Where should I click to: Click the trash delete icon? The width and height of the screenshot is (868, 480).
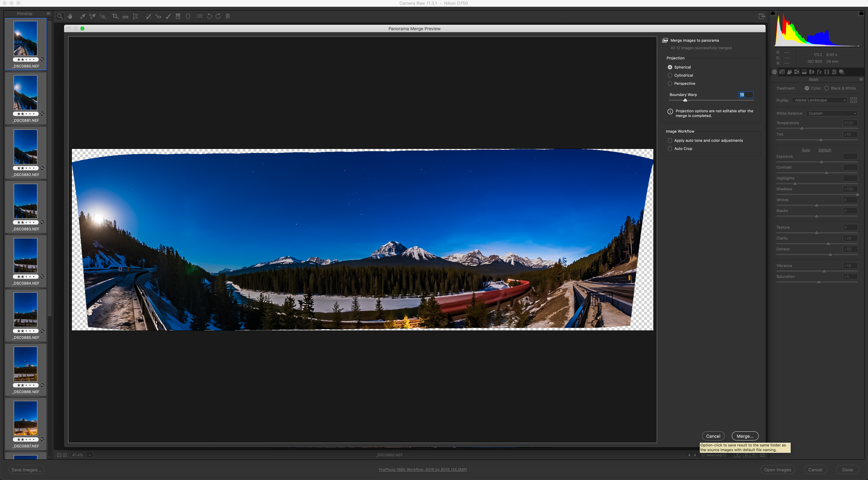pos(228,16)
